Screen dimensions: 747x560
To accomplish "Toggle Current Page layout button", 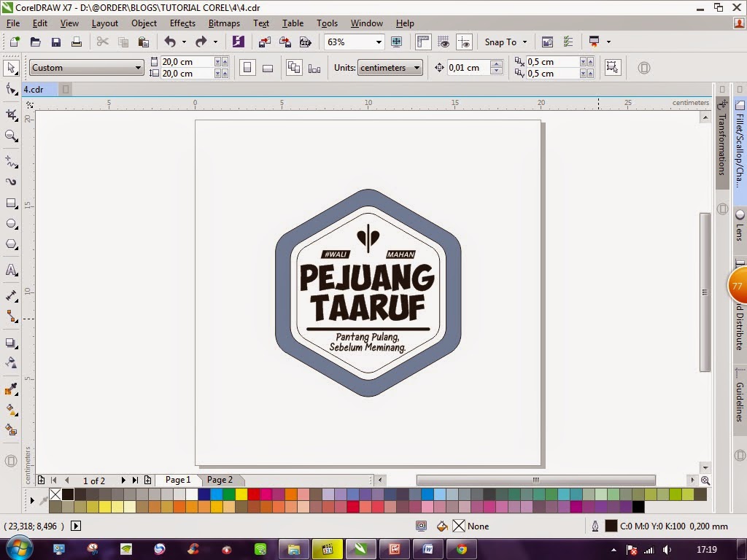I will 314,68.
